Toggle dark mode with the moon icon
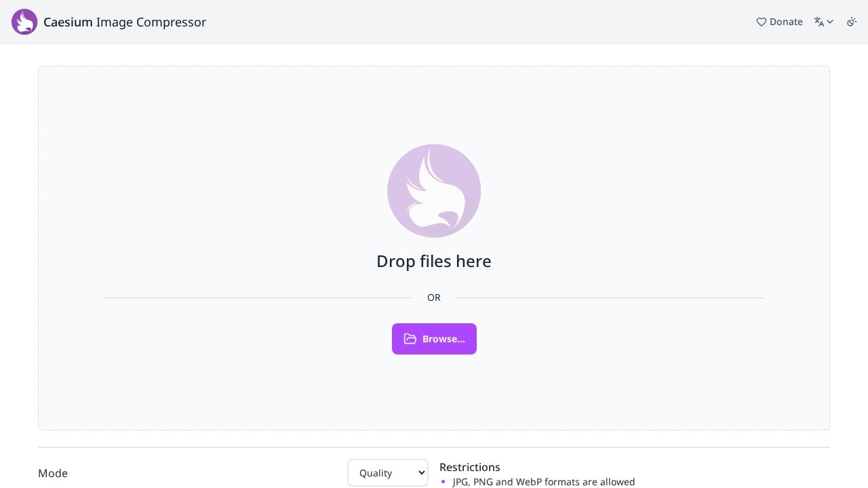This screenshot has height=488, width=868. coord(852,22)
